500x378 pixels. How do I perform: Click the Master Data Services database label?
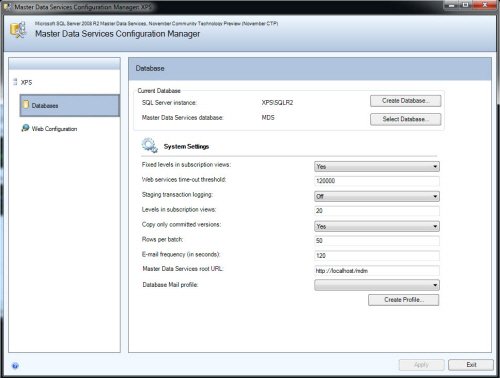tap(183, 118)
